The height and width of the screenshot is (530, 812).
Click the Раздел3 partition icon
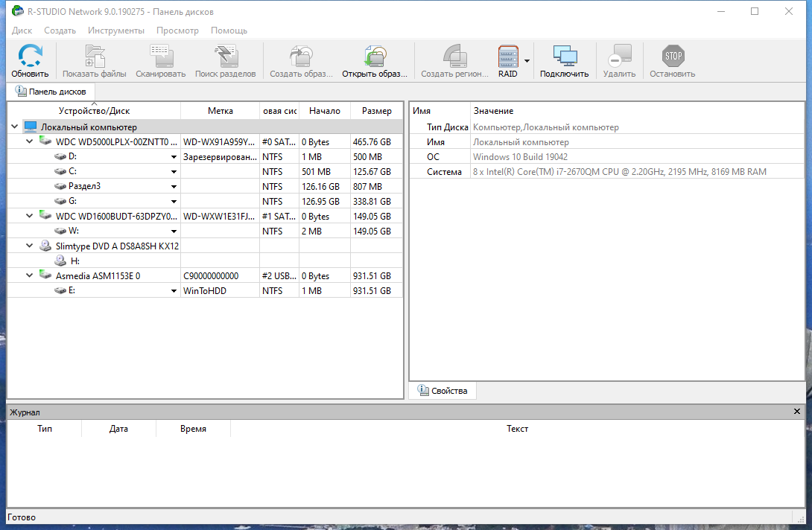pos(60,186)
